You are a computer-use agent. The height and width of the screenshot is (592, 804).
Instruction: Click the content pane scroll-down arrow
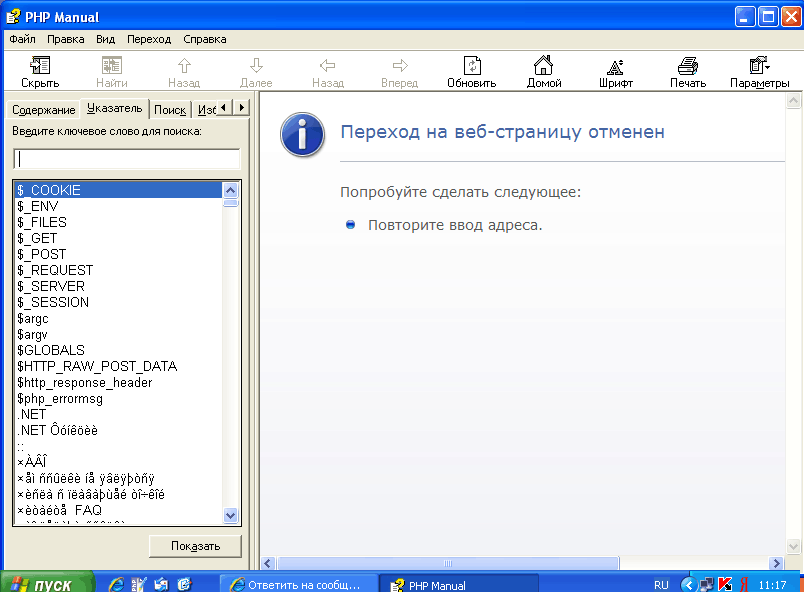[793, 546]
